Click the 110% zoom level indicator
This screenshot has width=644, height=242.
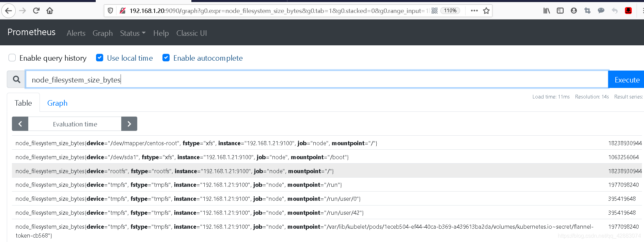[x=450, y=11]
